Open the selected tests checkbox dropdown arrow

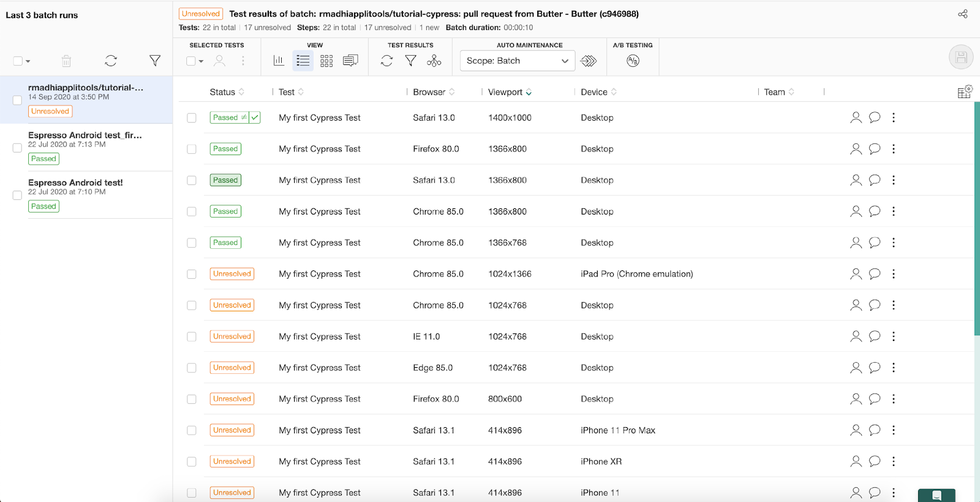201,61
